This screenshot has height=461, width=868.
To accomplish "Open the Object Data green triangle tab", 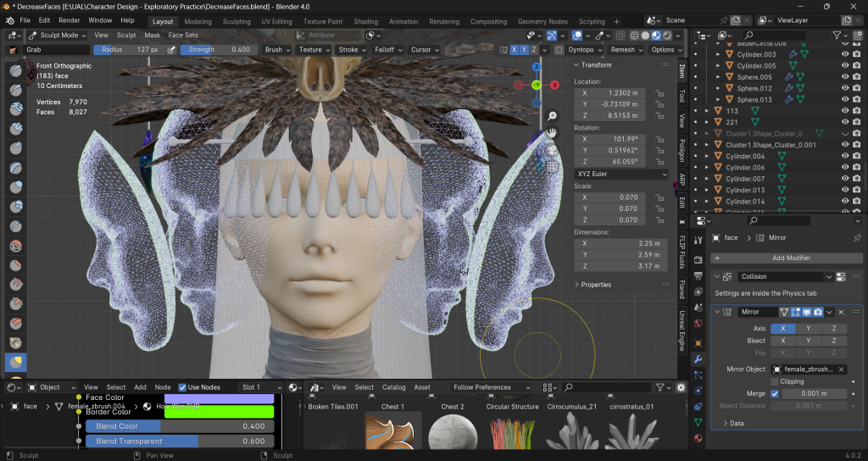I will pos(698,422).
